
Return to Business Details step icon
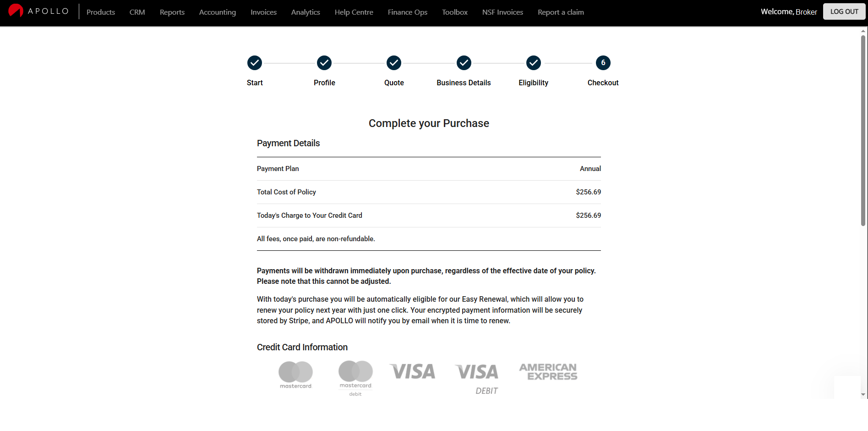pyautogui.click(x=464, y=63)
